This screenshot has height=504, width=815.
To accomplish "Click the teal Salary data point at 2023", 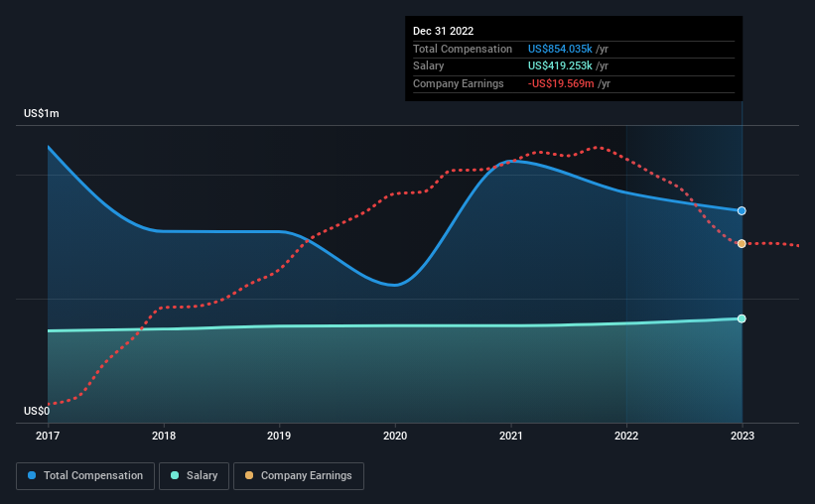I will (742, 318).
